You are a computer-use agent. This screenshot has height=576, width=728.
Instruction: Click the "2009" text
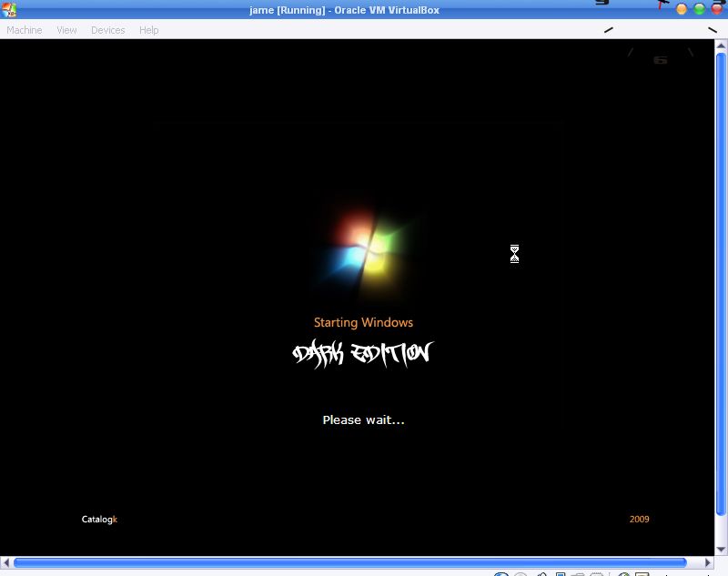pos(640,520)
